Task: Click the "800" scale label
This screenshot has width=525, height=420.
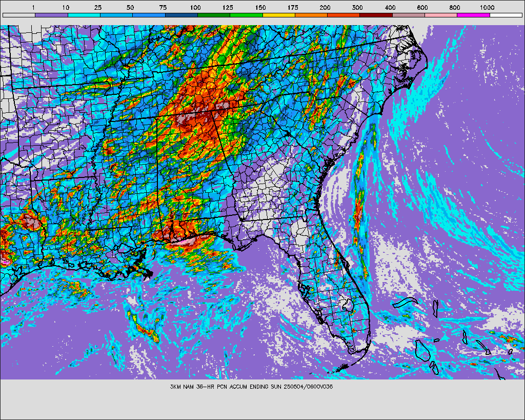Action: 455,7
